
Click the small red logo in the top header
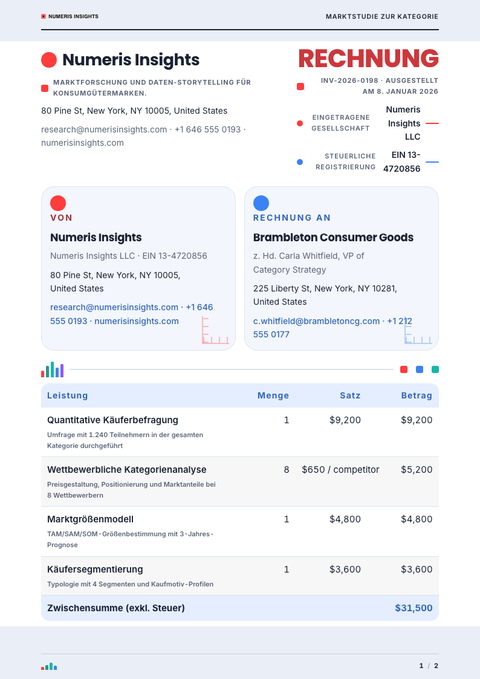tap(43, 16)
